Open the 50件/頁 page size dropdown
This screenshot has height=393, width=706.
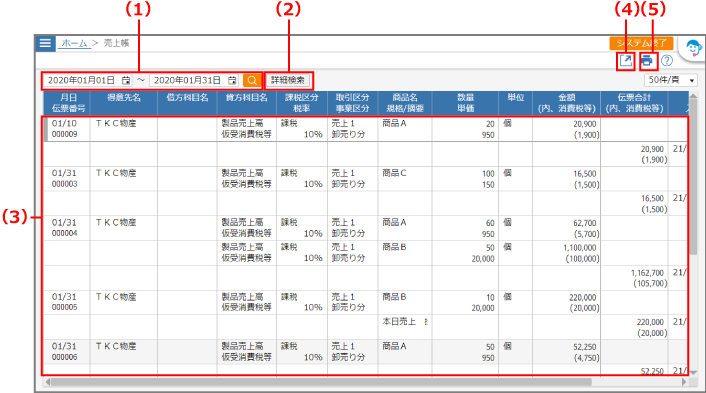670,80
